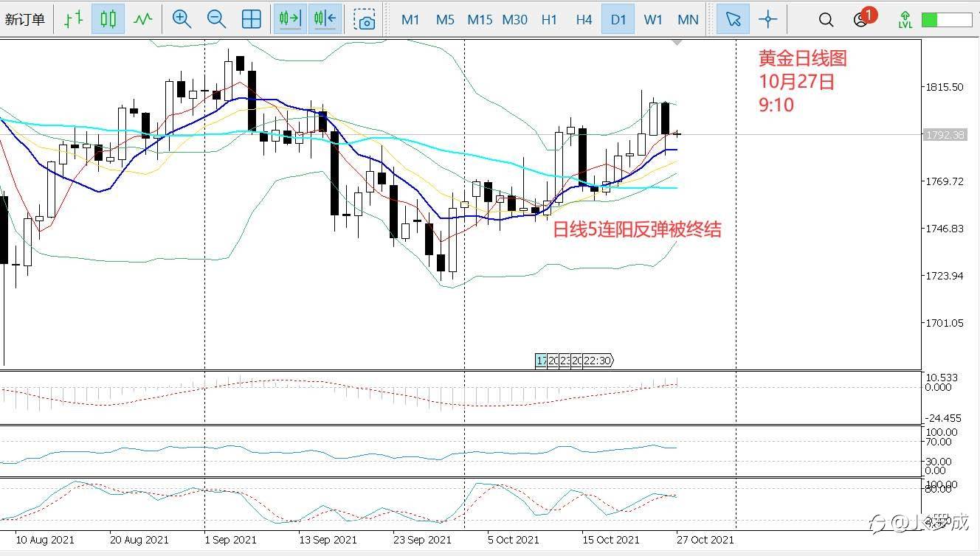Screen dimensions: 980x556
Task: Click the current price label 1792.38
Action: click(x=945, y=135)
